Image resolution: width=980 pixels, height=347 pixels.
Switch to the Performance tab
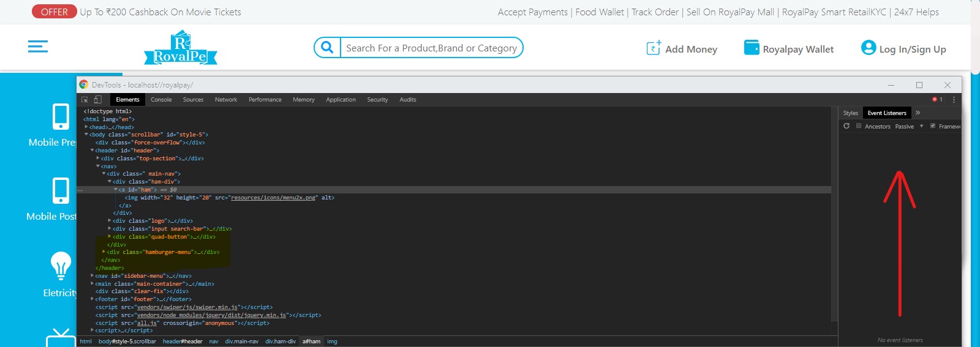point(265,99)
